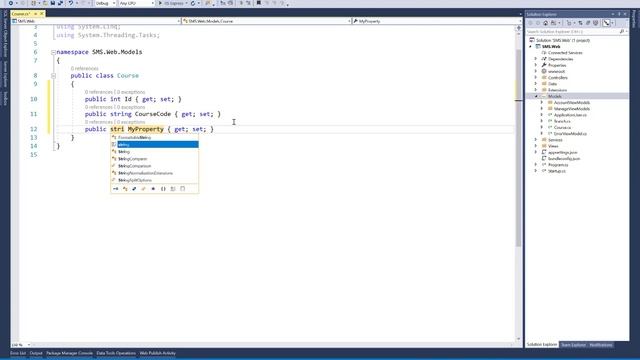
Task: Select the ManageViewModels folder
Action: pos(571,109)
